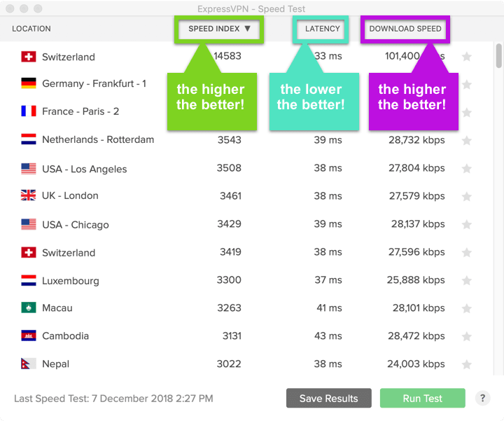
Task: Click the help question mark icon
Action: click(482, 398)
